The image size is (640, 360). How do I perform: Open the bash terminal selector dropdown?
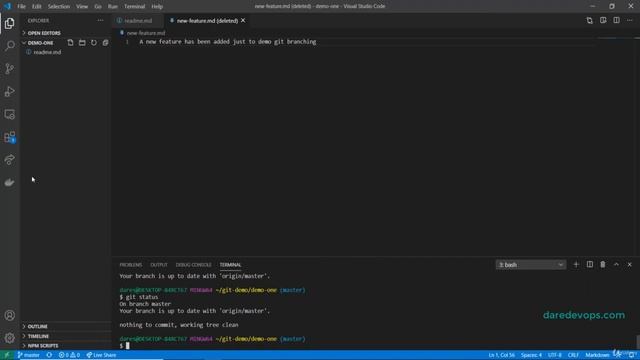pos(531,264)
